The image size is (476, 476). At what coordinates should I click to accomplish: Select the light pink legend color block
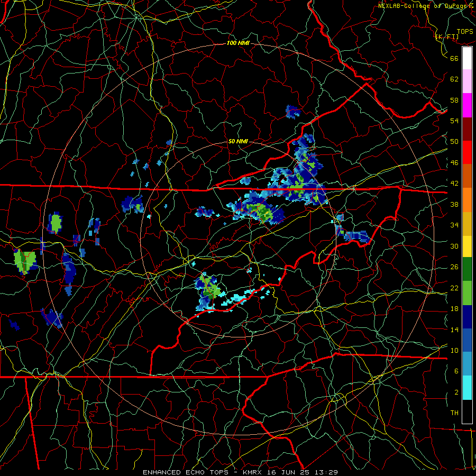[x=467, y=81]
